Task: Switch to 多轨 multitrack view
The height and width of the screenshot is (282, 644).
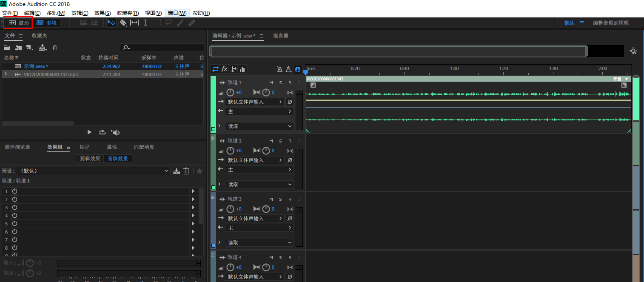Action: pos(46,23)
